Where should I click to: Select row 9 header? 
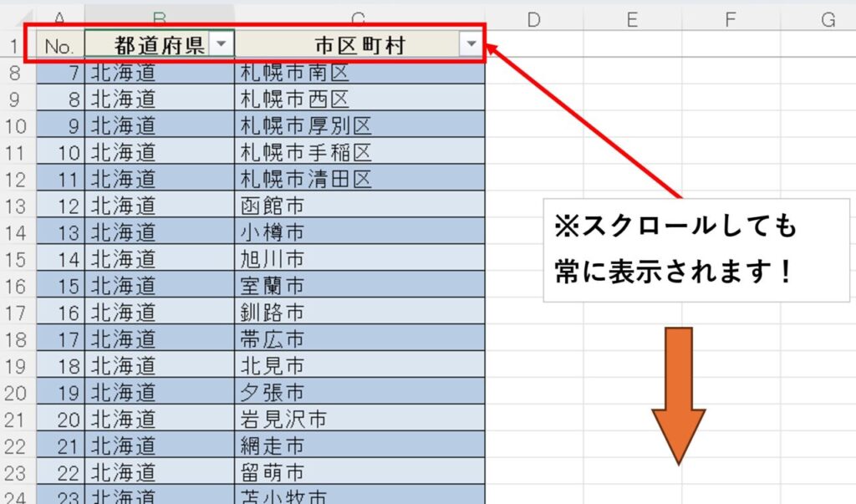[17, 99]
